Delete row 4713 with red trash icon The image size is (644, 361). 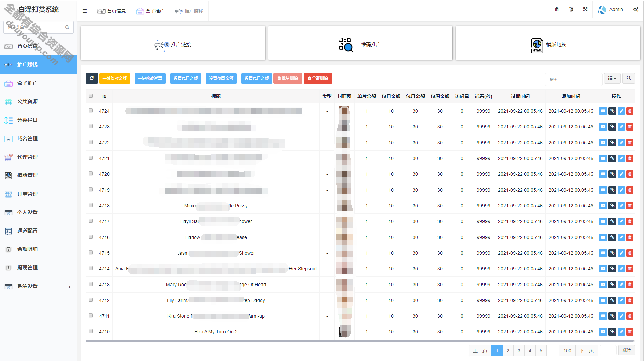point(630,285)
